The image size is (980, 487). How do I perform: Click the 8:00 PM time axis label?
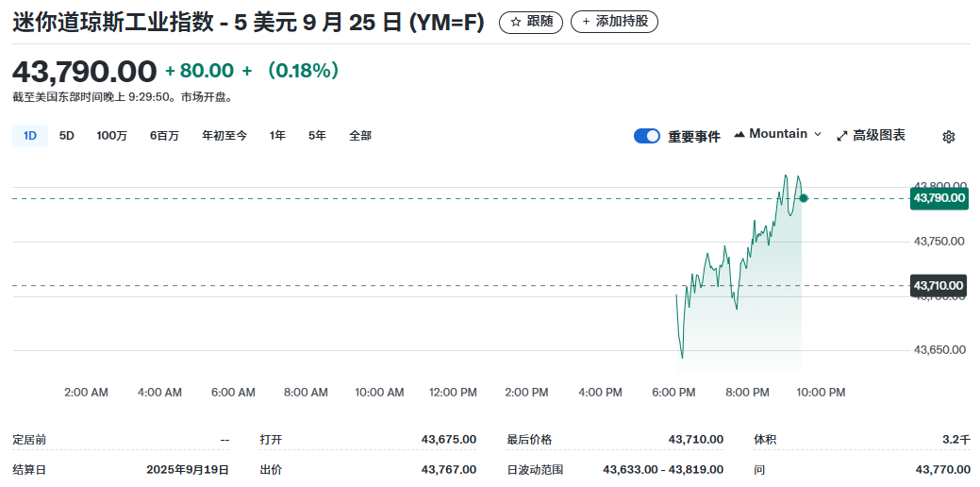[x=748, y=393]
